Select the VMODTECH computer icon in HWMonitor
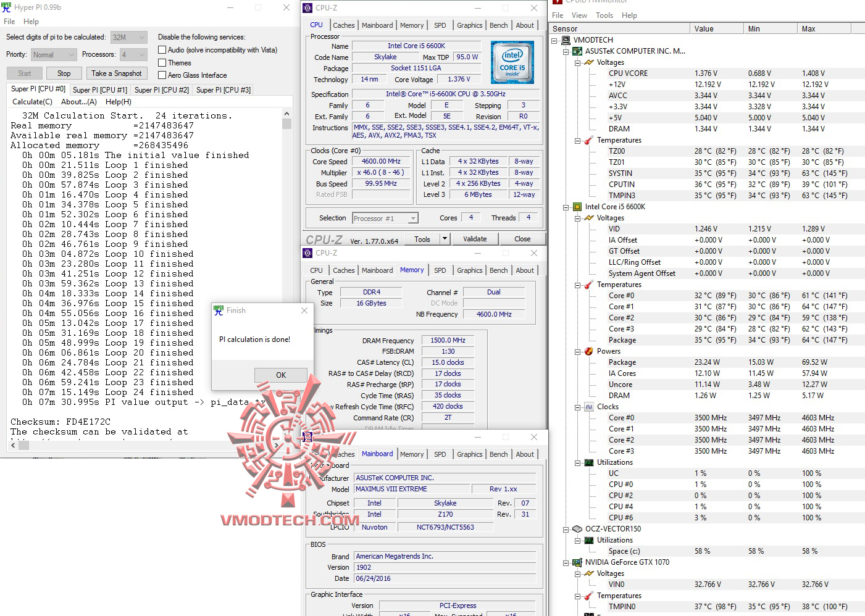This screenshot has height=616, width=865. (566, 40)
